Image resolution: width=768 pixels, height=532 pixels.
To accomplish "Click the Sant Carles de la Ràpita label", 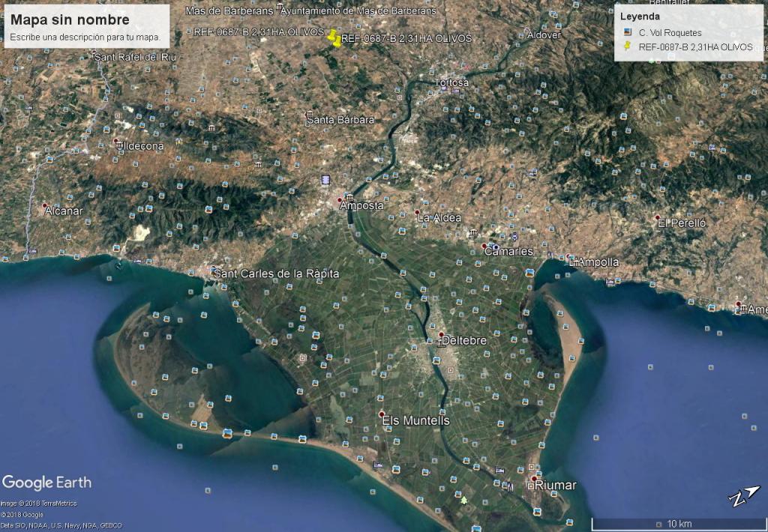I will coord(276,274).
